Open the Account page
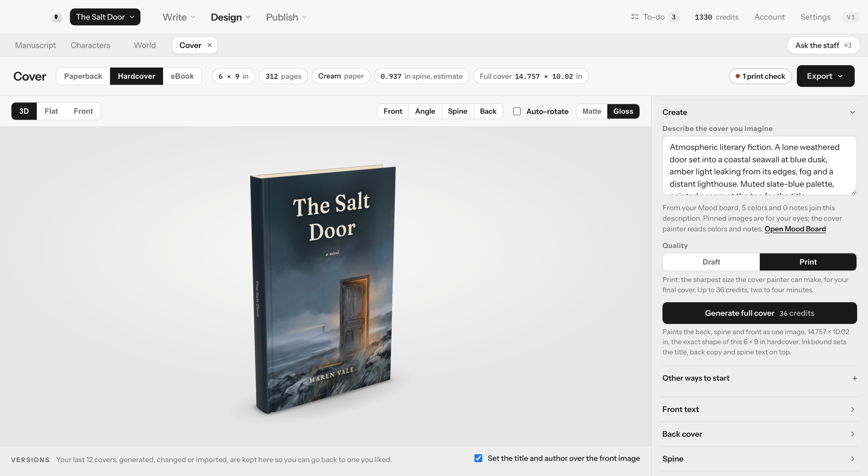 (769, 17)
